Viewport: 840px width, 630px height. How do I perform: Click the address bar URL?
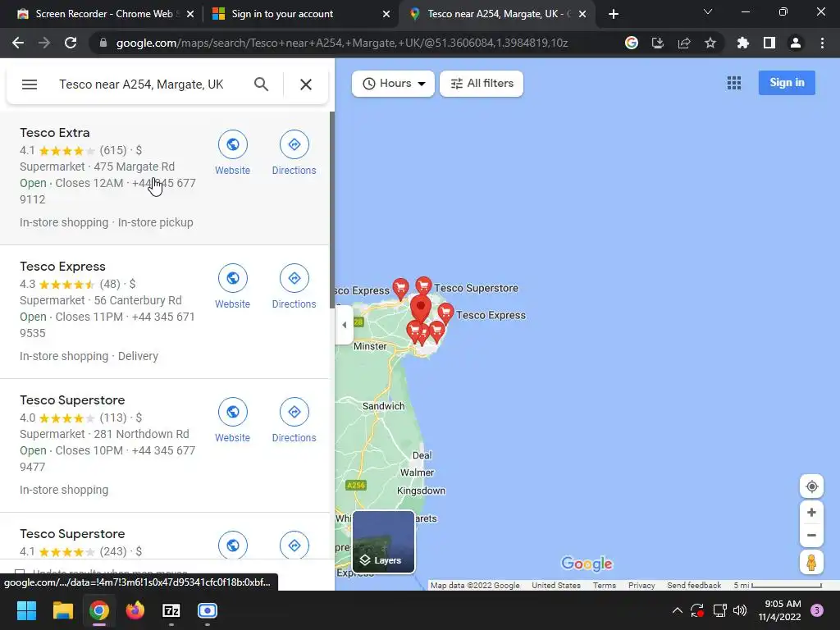342,43
